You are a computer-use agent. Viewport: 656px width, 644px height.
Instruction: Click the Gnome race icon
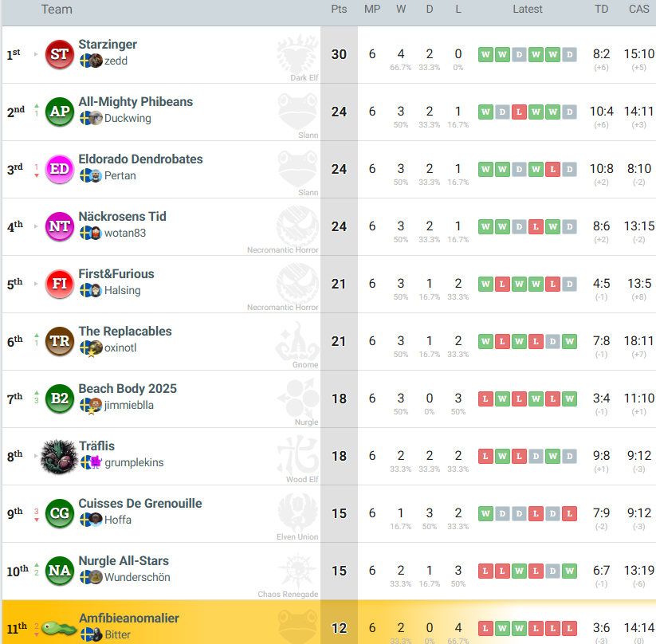point(297,340)
